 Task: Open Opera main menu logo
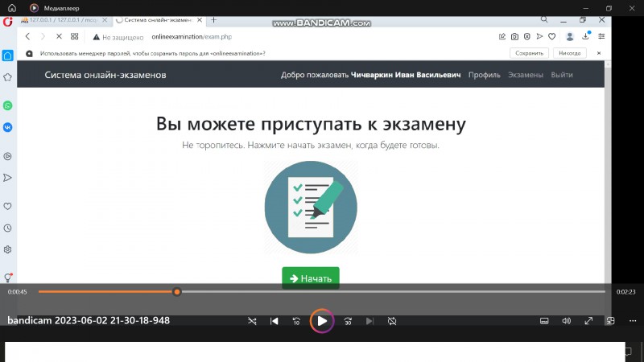click(x=7, y=22)
